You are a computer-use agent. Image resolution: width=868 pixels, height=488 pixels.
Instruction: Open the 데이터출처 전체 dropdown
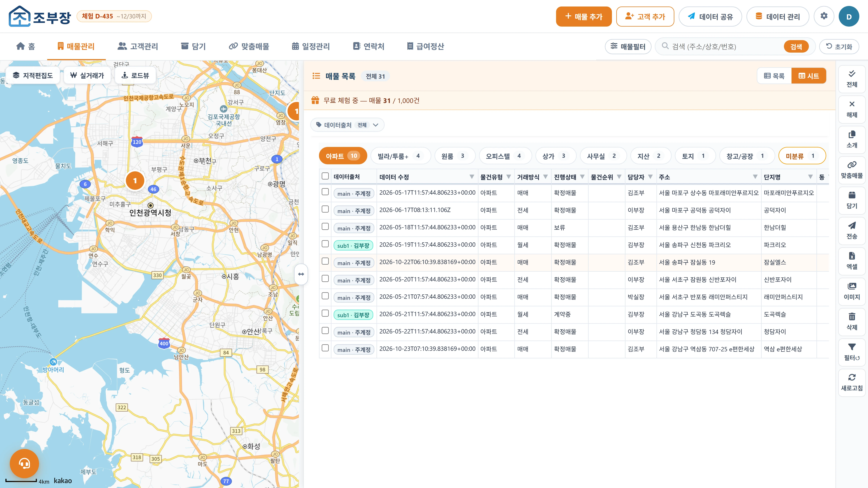click(x=347, y=125)
